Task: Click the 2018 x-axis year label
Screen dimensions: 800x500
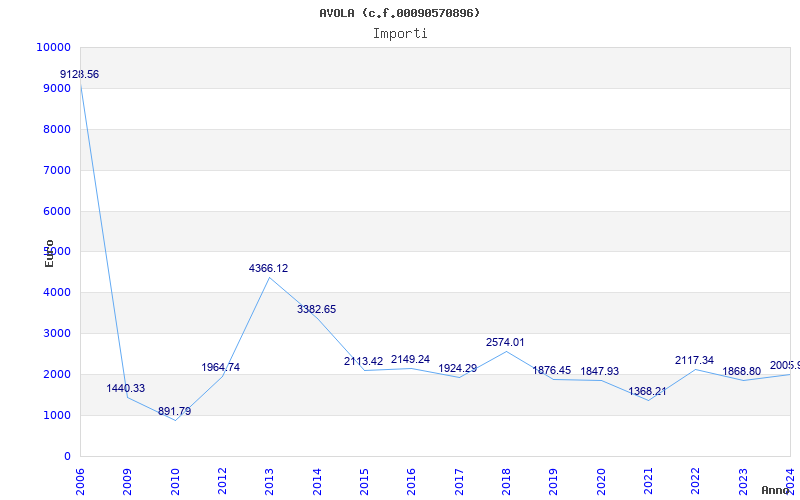Action: (506, 482)
